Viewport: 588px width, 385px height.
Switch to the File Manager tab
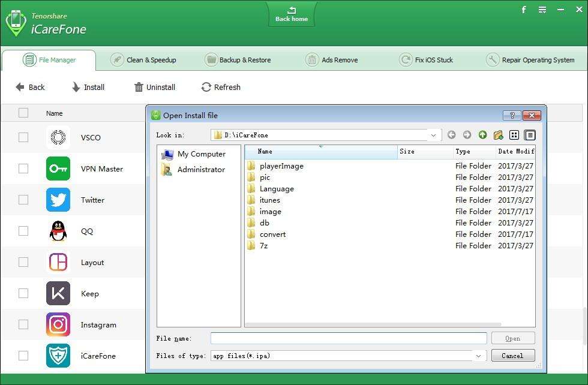click(49, 60)
